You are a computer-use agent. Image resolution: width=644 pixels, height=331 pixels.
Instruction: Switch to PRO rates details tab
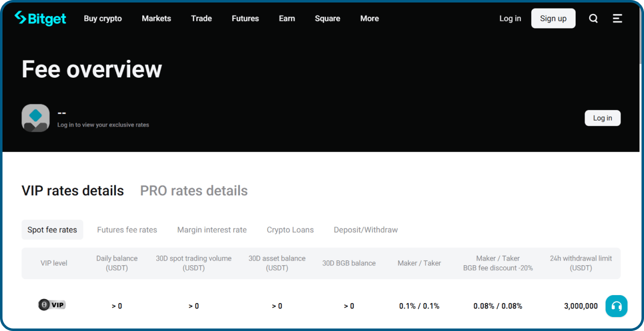(x=194, y=190)
